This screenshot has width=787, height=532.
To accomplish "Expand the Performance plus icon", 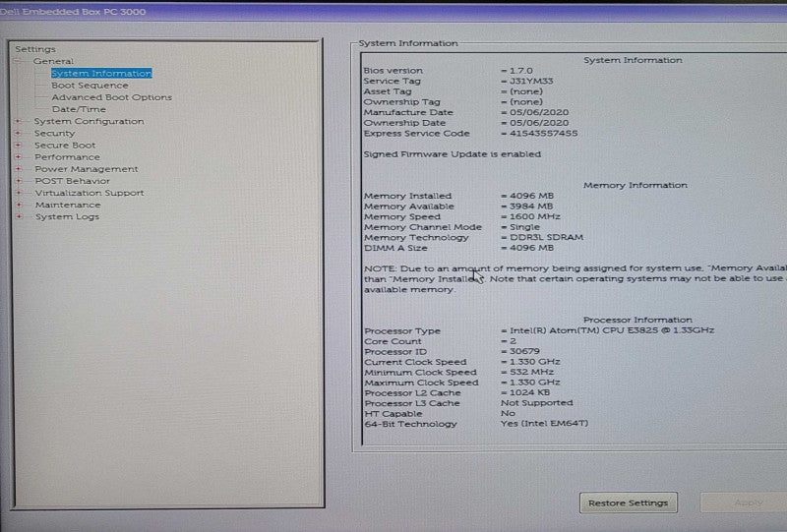I will click(x=19, y=157).
